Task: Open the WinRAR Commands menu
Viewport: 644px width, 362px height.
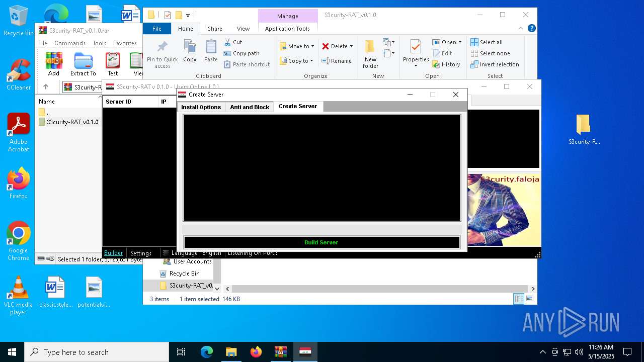Action: coord(70,43)
